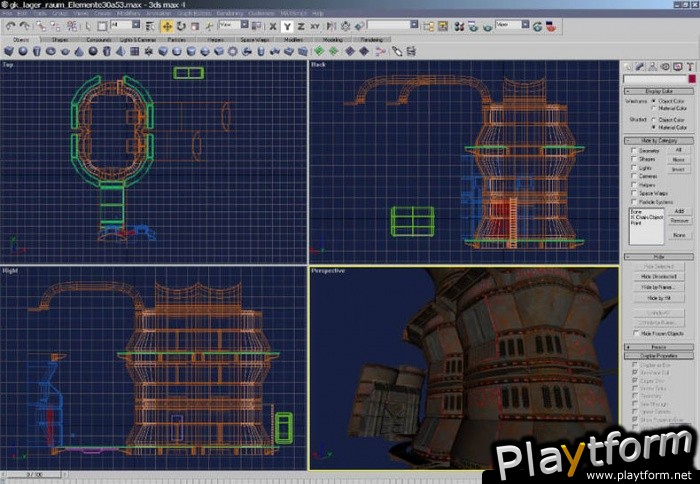Enable Hide Frozen Objects checkbox
Screen dimensions: 700x484
[633, 332]
